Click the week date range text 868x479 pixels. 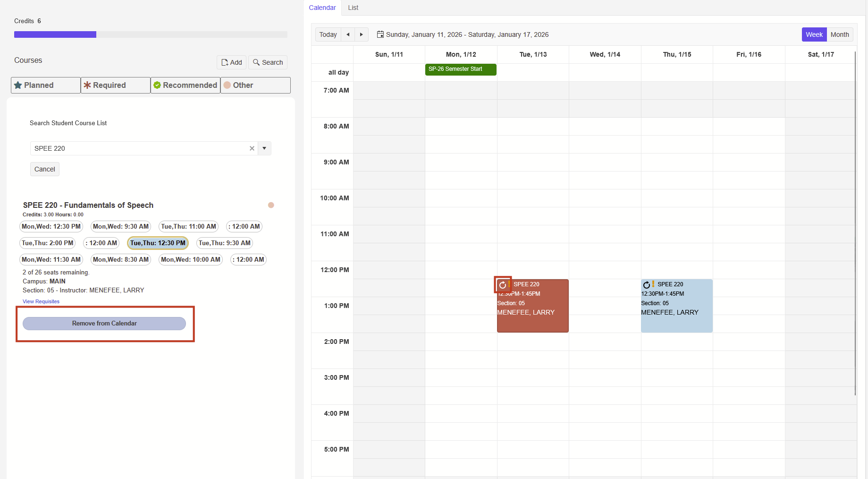(x=467, y=34)
